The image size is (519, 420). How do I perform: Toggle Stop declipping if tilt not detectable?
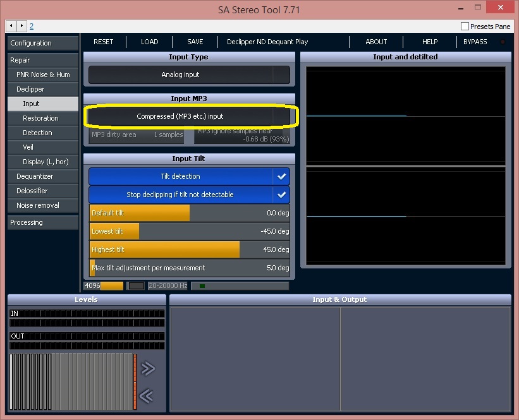point(189,195)
